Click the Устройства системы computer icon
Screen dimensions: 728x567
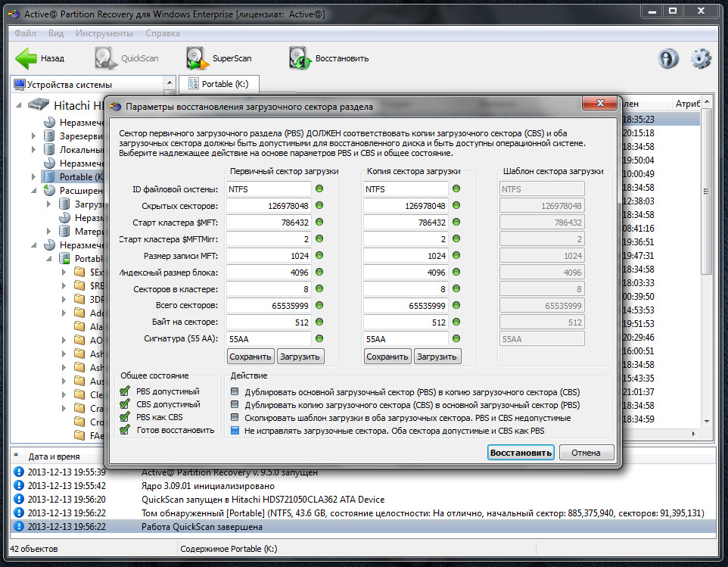pyautogui.click(x=20, y=85)
